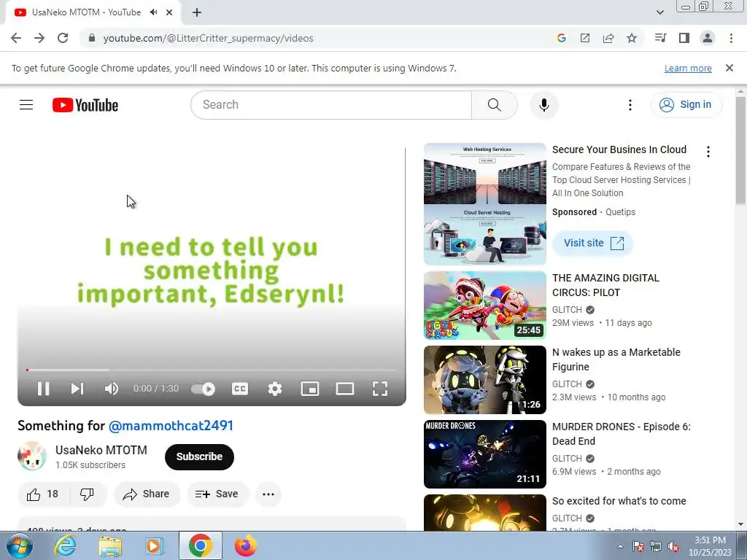Mute tab via speaker icon on tab
The image size is (747, 560).
point(153,12)
